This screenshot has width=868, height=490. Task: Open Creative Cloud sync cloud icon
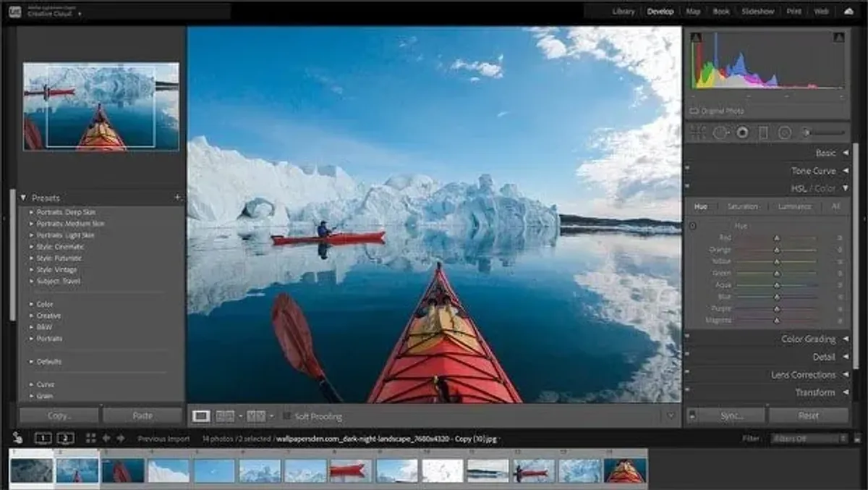coord(848,12)
